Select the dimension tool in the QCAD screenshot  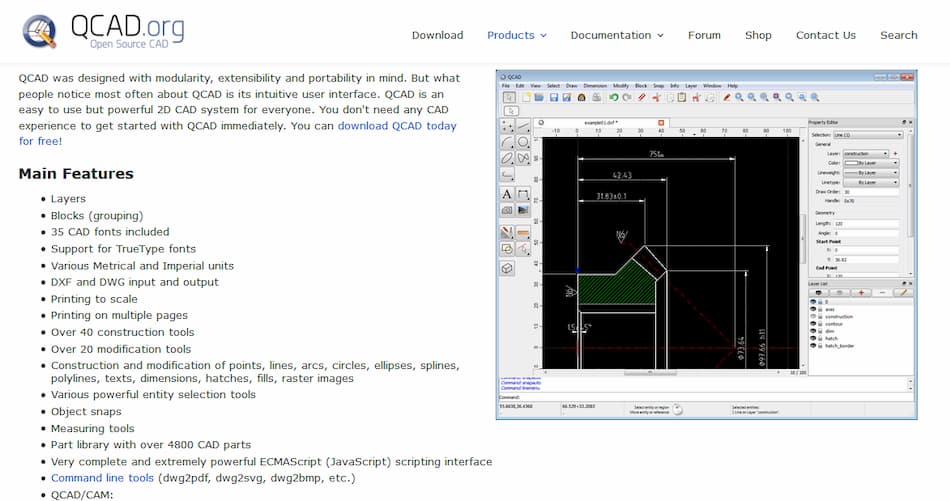click(x=523, y=194)
